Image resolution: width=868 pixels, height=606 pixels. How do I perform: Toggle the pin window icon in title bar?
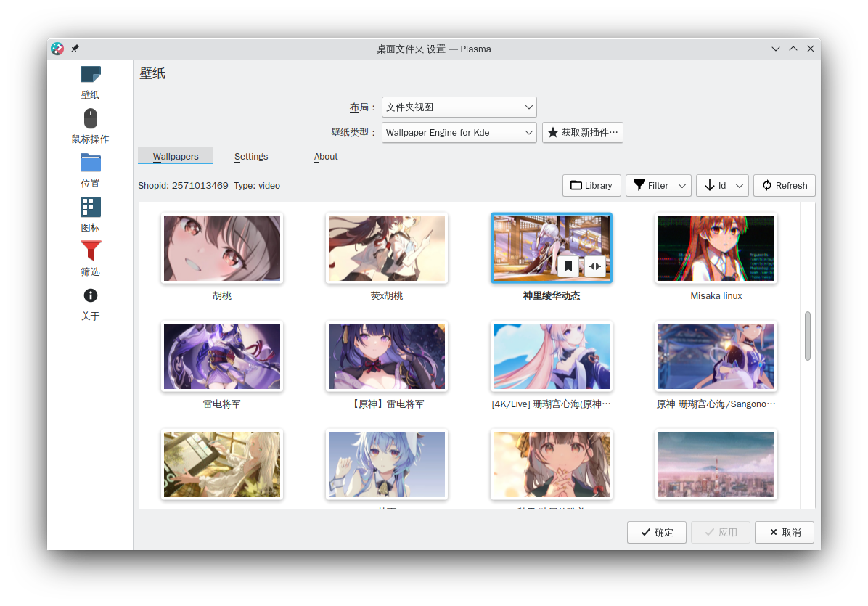click(75, 49)
